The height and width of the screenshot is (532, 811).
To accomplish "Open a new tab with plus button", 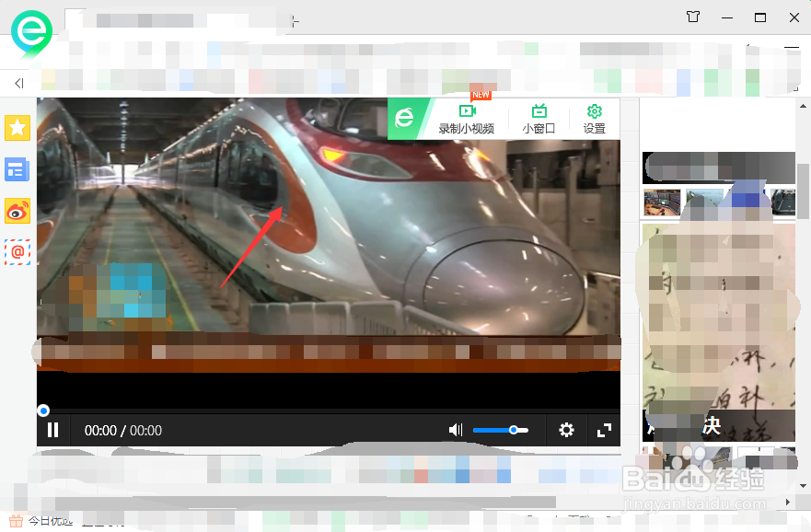I will coord(295,21).
